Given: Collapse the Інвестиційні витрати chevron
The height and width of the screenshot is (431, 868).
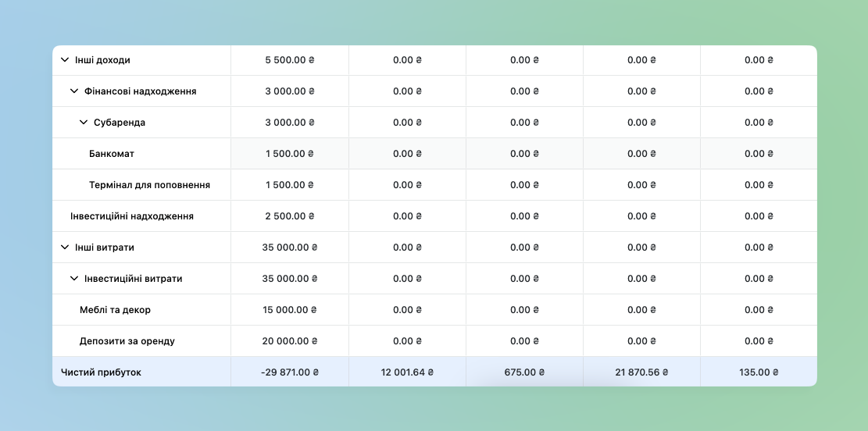Looking at the screenshot, I should pyautogui.click(x=74, y=278).
